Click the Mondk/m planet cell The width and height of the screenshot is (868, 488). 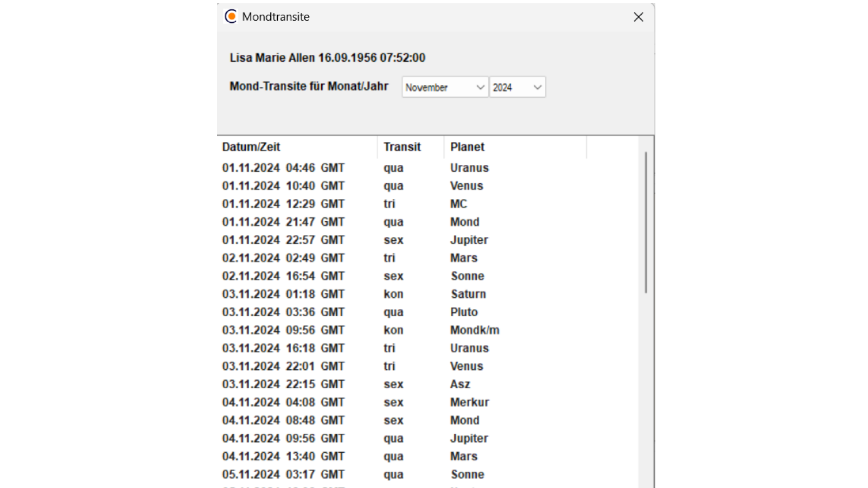pyautogui.click(x=475, y=330)
